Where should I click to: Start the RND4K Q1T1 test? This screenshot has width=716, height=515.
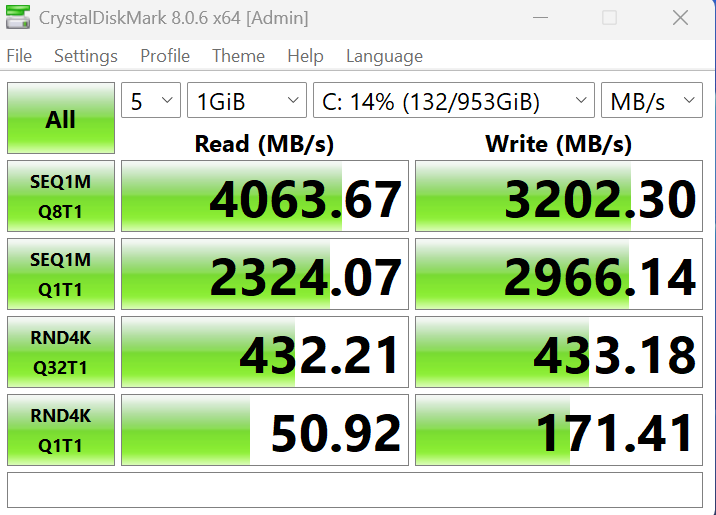click(61, 430)
